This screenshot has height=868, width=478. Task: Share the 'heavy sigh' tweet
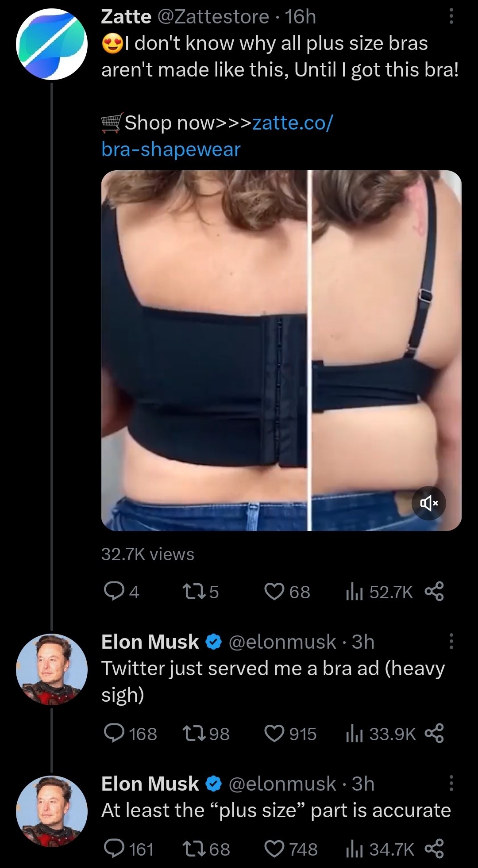coord(434,734)
